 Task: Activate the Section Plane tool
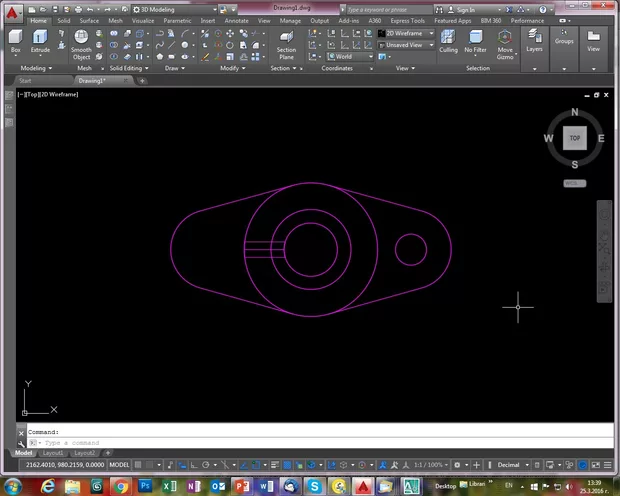point(286,42)
